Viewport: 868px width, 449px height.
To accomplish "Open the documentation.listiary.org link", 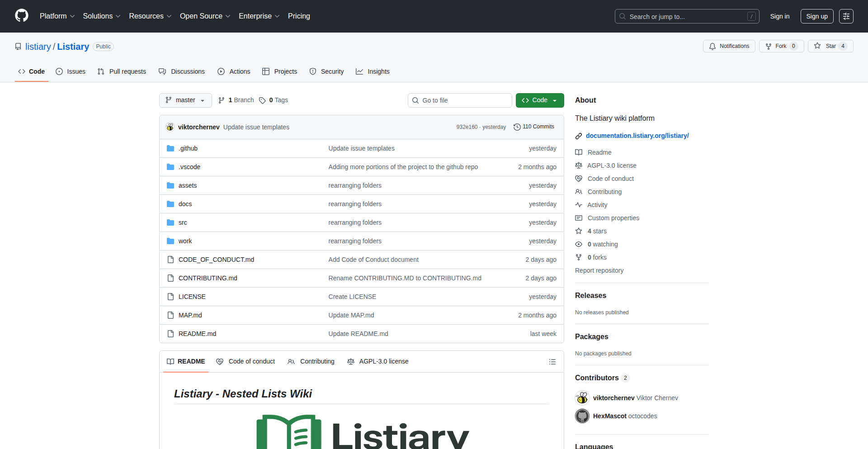I will click(x=637, y=136).
